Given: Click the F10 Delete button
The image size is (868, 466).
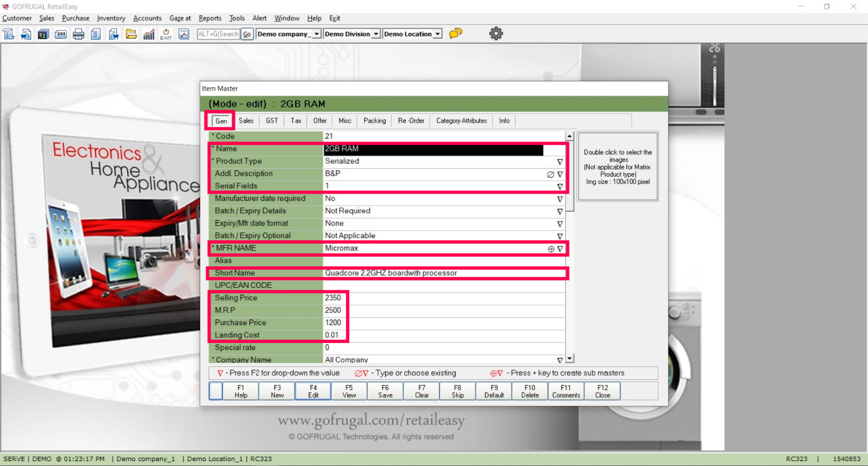Looking at the screenshot, I should pyautogui.click(x=530, y=391).
